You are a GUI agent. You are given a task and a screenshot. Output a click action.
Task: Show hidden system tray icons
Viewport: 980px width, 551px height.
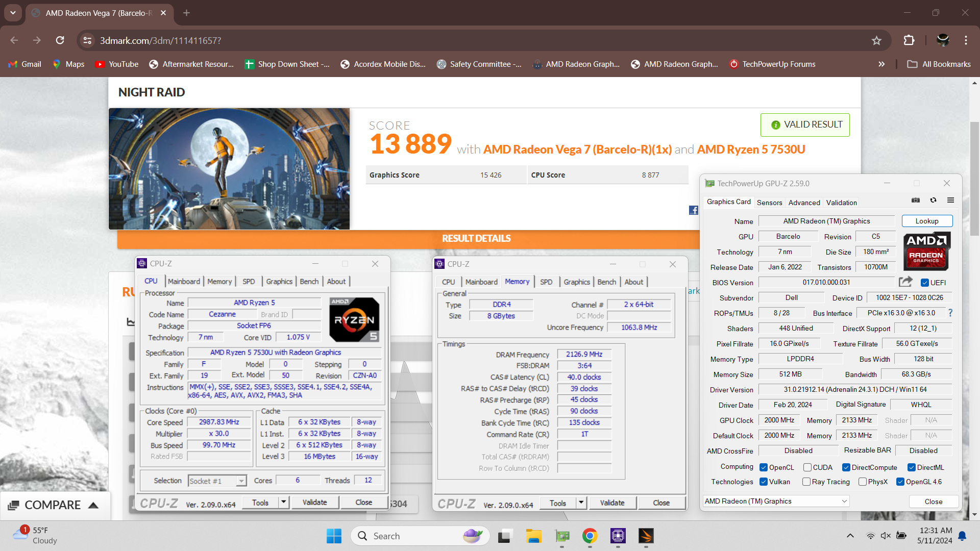click(850, 536)
